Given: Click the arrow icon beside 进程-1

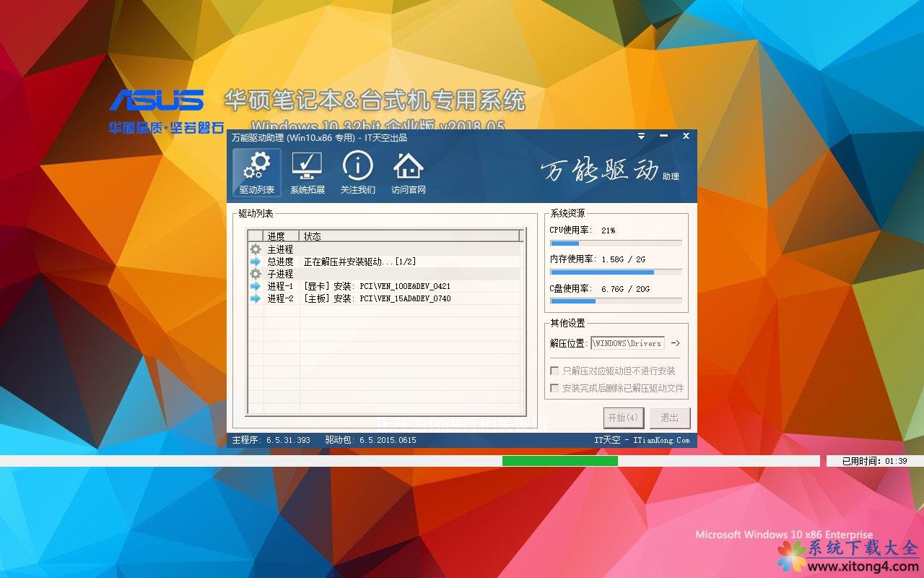Looking at the screenshot, I should (x=256, y=286).
